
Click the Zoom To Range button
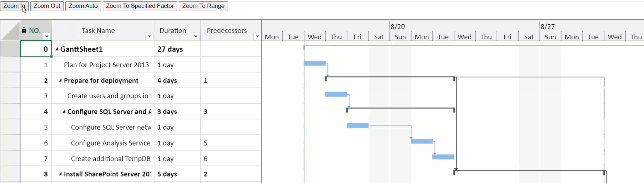coord(203,6)
